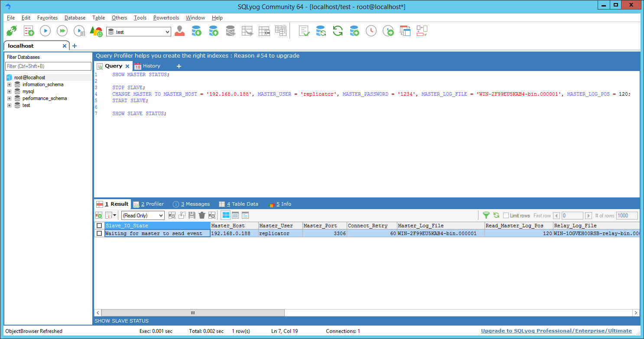Switch to the History tab
644x339 pixels.
(147, 66)
